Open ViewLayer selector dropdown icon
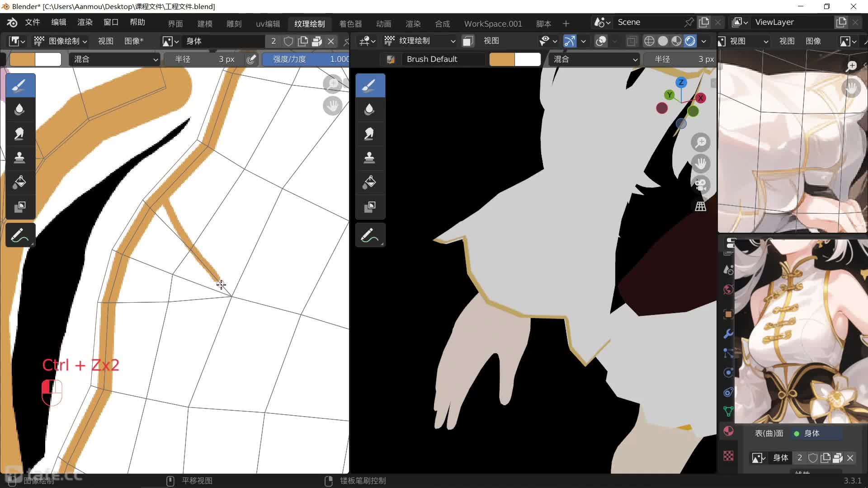Image resolution: width=868 pixels, height=488 pixels. 740,22
